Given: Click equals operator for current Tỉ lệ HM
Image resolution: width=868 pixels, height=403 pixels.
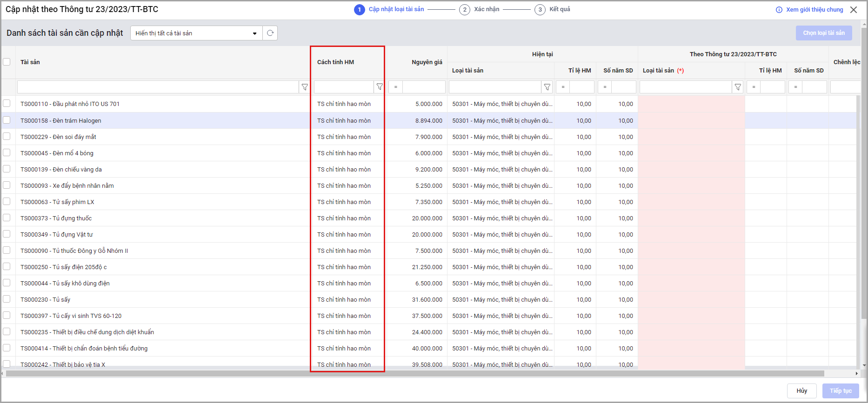Looking at the screenshot, I should coord(563,87).
